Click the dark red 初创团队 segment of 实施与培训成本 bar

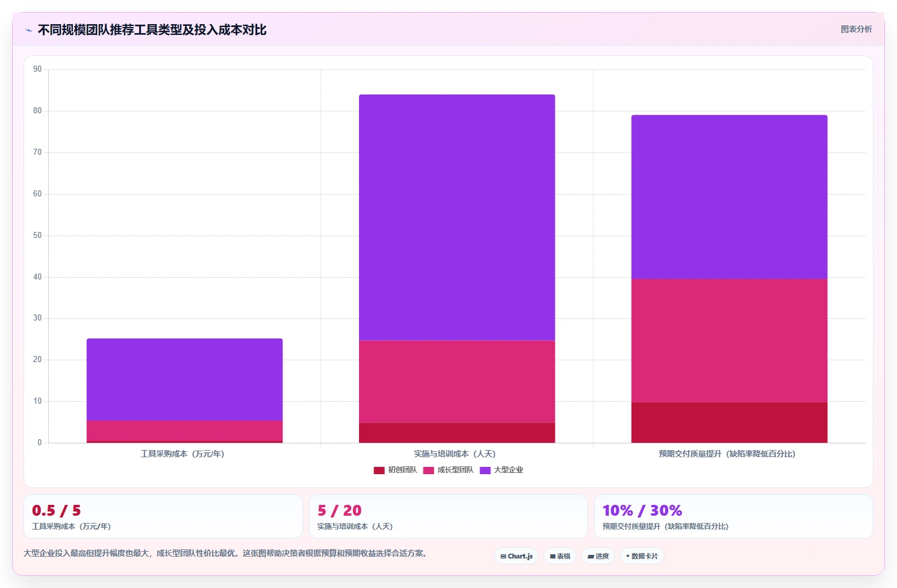pyautogui.click(x=457, y=433)
